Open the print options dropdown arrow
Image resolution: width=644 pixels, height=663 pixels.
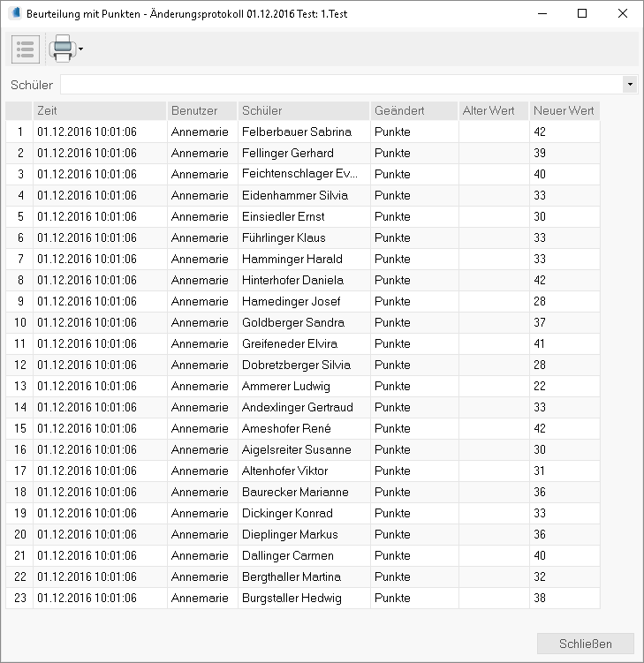[80, 49]
